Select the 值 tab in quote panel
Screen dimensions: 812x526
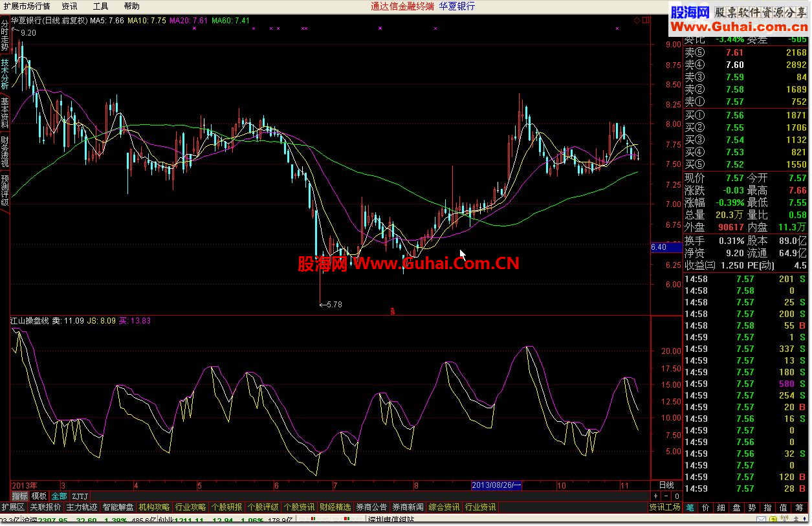[x=784, y=508]
